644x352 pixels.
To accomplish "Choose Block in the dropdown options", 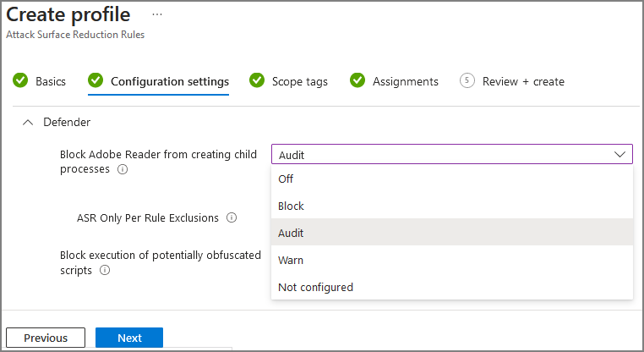I will pos(291,206).
